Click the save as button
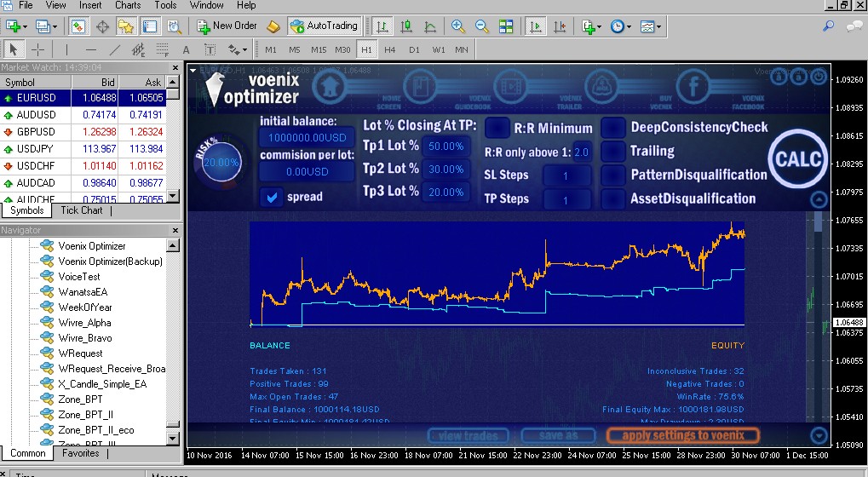This screenshot has height=477, width=868. pyautogui.click(x=558, y=436)
